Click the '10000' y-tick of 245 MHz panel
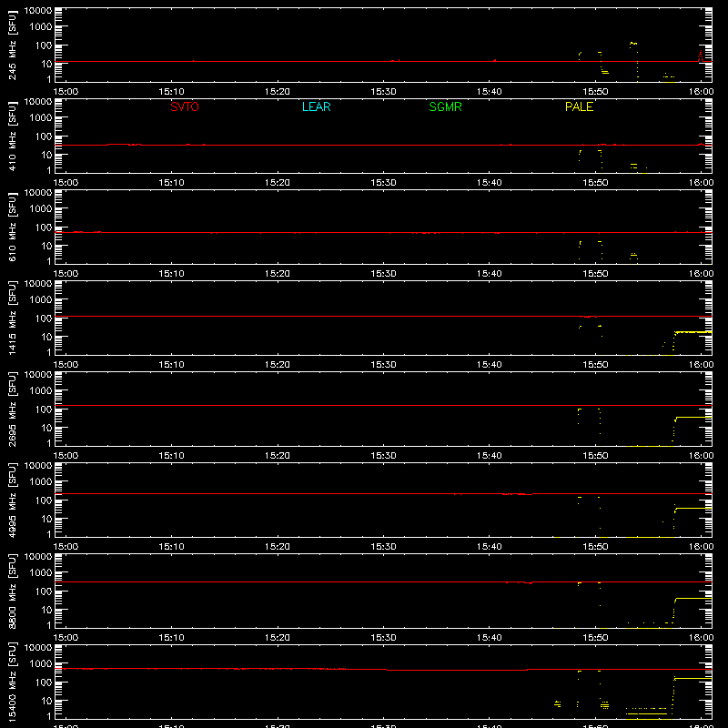Viewport: 728px width, 728px height. [x=38, y=11]
